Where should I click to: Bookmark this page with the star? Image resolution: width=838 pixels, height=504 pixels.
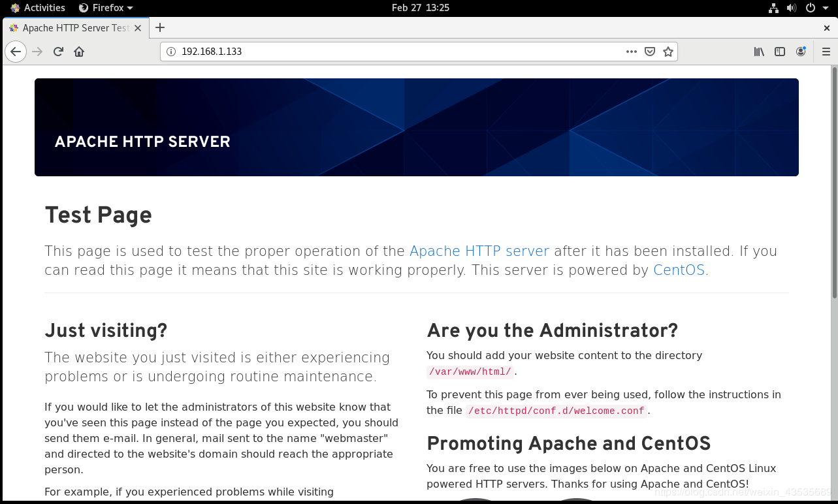point(668,52)
